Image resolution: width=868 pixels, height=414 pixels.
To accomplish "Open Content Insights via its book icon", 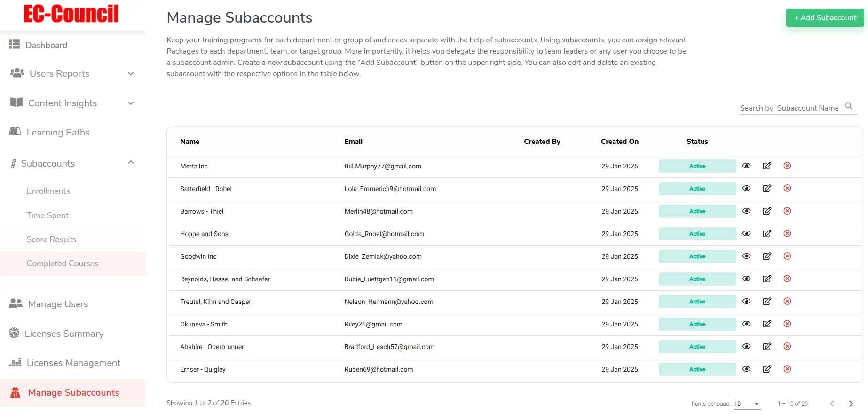I will 16,103.
